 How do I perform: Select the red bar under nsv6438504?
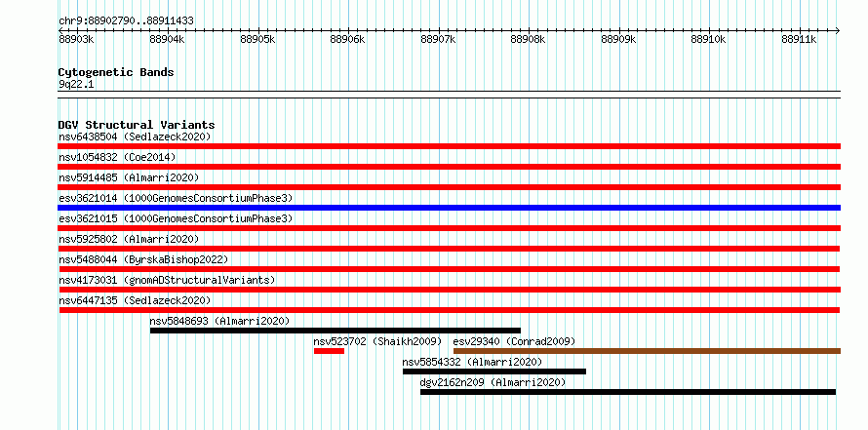pos(449,146)
